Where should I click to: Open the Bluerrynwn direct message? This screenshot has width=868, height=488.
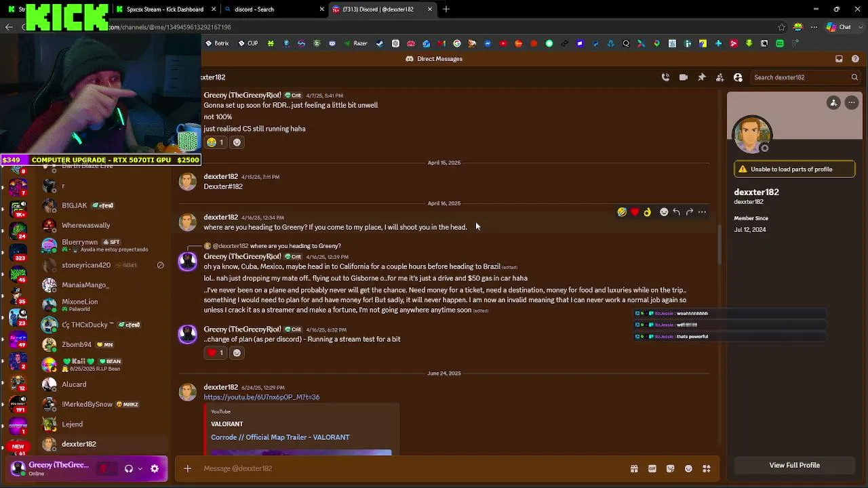click(x=103, y=245)
